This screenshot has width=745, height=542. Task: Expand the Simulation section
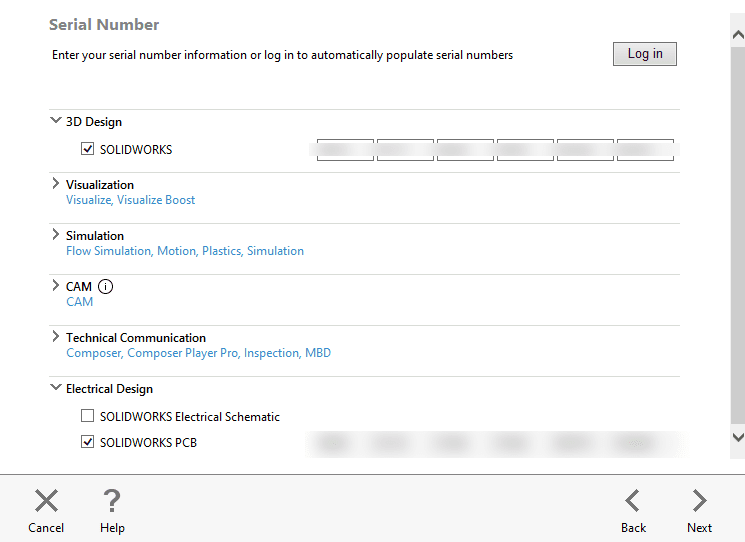56,234
